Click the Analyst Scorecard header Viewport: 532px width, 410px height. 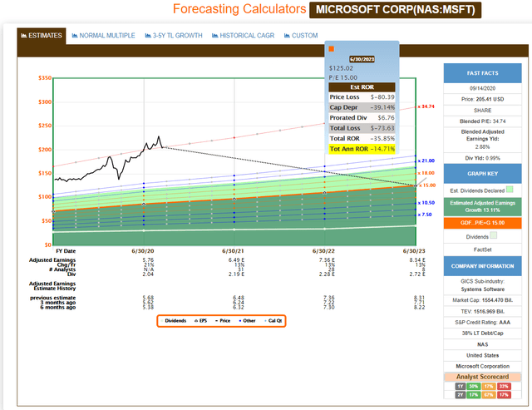click(x=484, y=376)
